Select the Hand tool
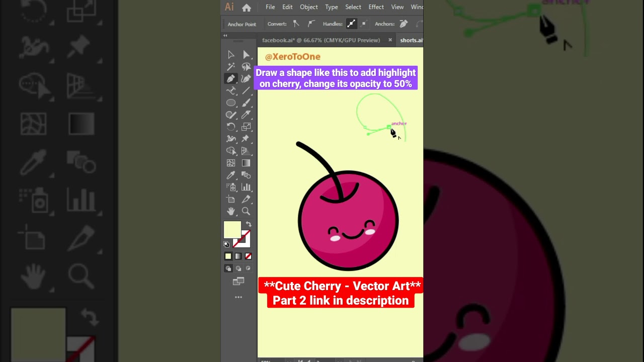The width and height of the screenshot is (644, 362). pyautogui.click(x=231, y=211)
